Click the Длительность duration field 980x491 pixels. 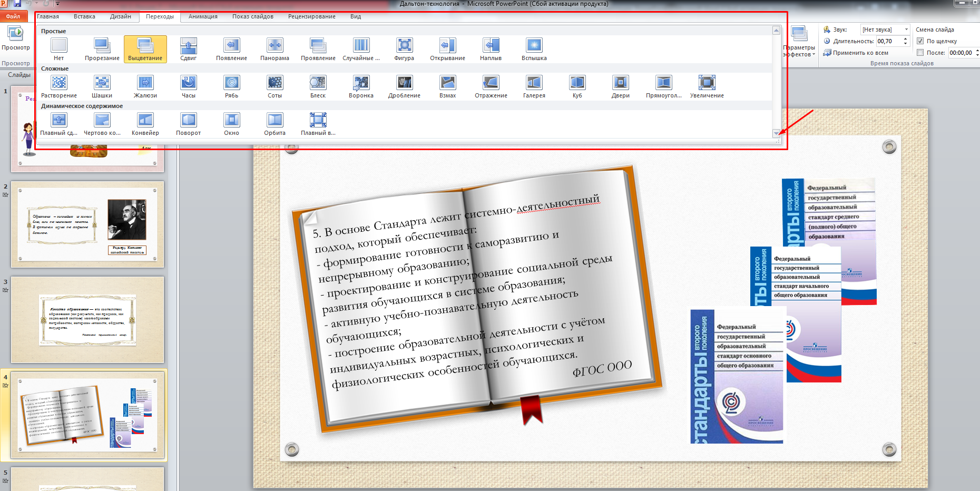point(889,41)
